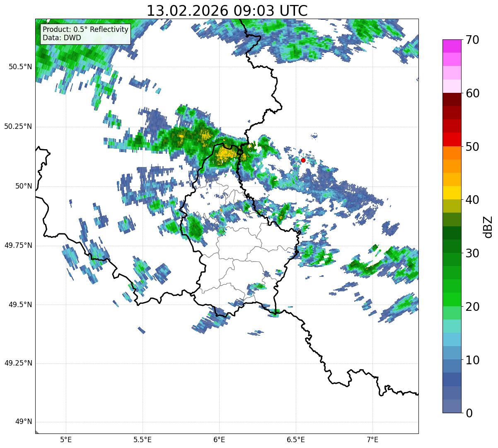Viewport: 498px width, 448px height.
Task: Click the 'dBZ' colorbar axis label
Action: tap(488, 227)
